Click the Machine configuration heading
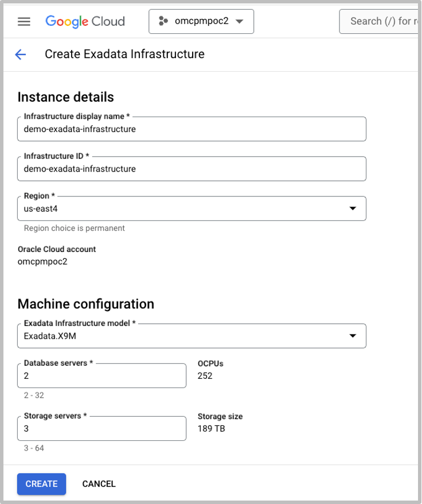This screenshot has height=504, width=422. pos(87,304)
